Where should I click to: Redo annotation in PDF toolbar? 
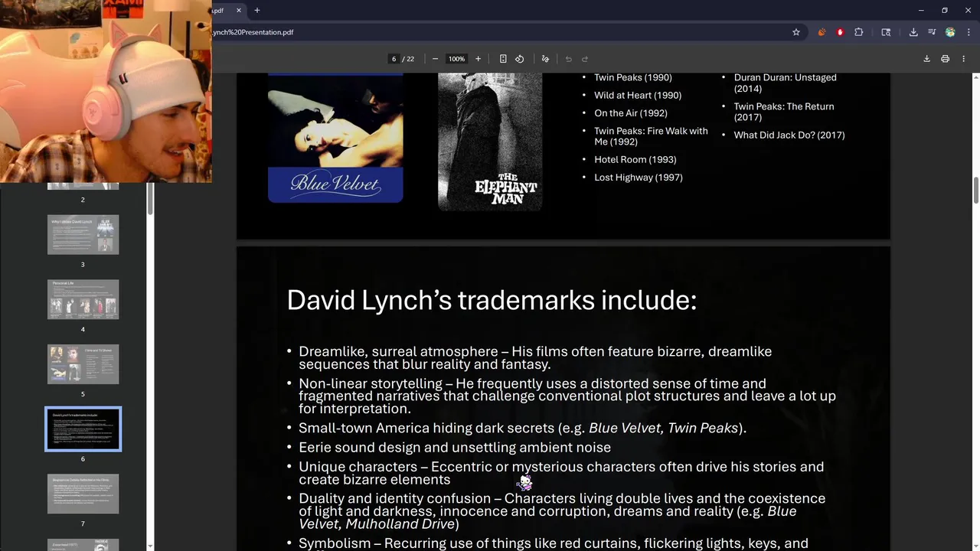tap(585, 59)
